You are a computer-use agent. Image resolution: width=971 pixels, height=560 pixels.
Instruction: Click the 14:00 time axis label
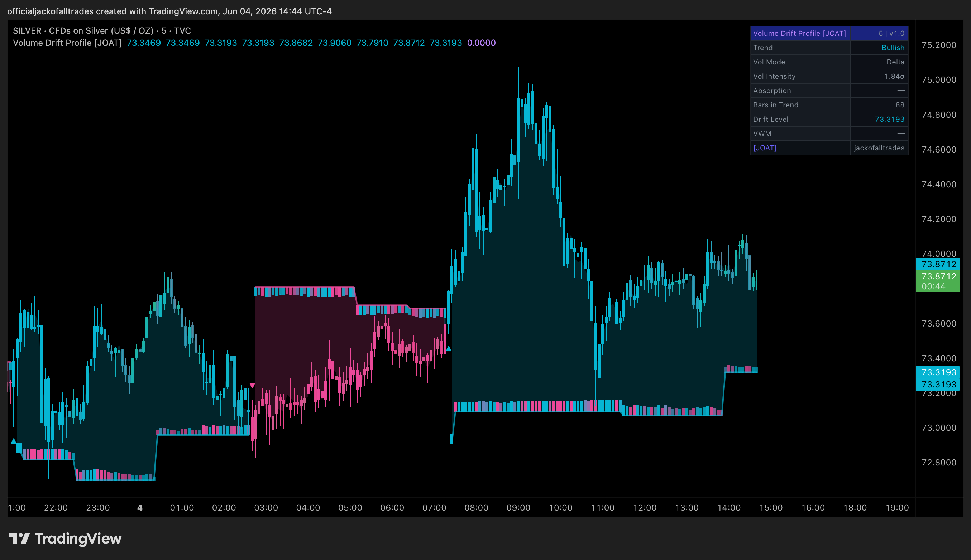[x=729, y=508]
